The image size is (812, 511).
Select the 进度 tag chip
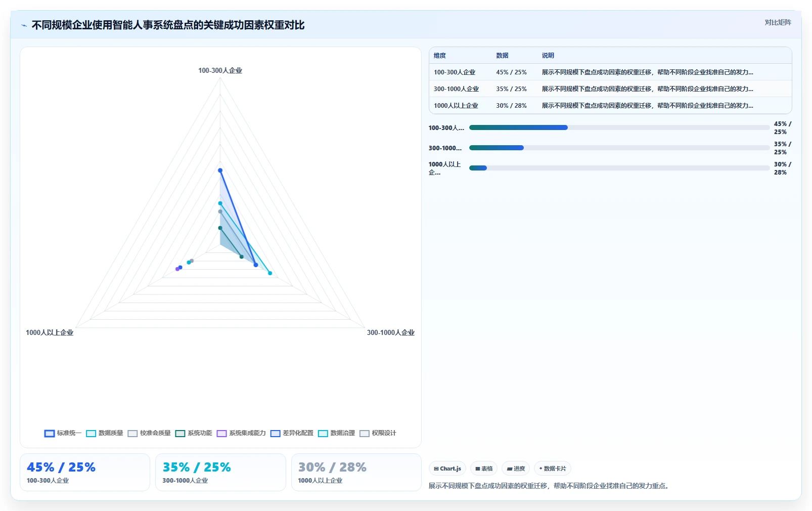tap(516, 469)
